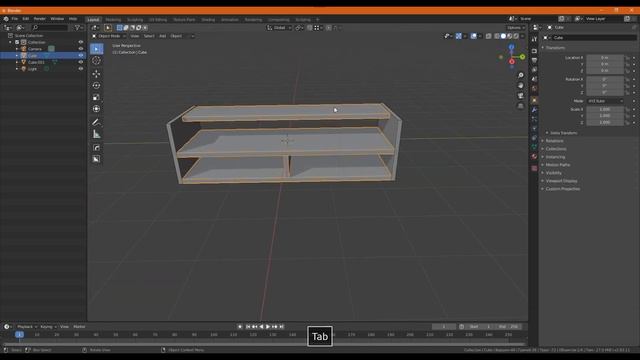The height and width of the screenshot is (360, 640).
Task: Open Output properties tab
Action: (x=534, y=60)
